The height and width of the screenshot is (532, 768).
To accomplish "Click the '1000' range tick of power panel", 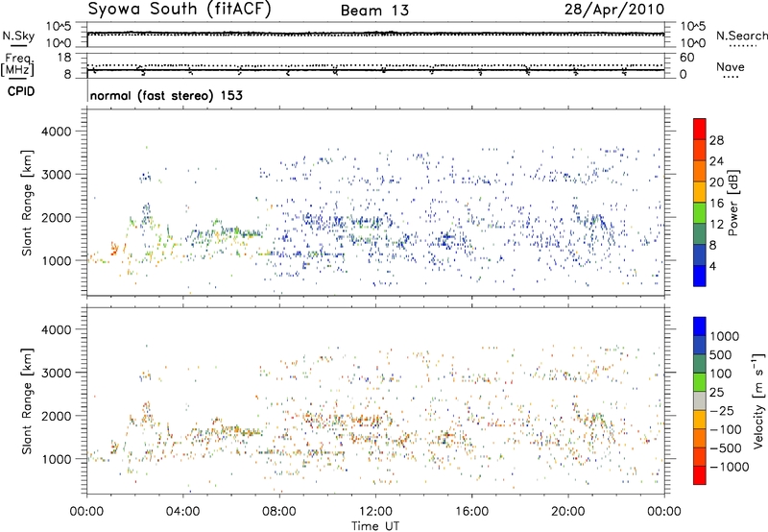I will (x=56, y=260).
